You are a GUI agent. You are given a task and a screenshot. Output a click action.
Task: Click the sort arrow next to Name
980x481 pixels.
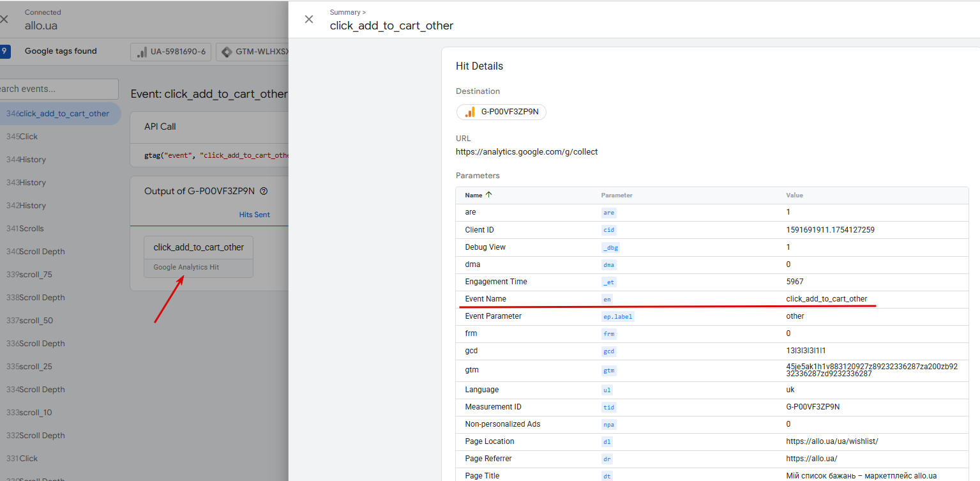point(489,195)
